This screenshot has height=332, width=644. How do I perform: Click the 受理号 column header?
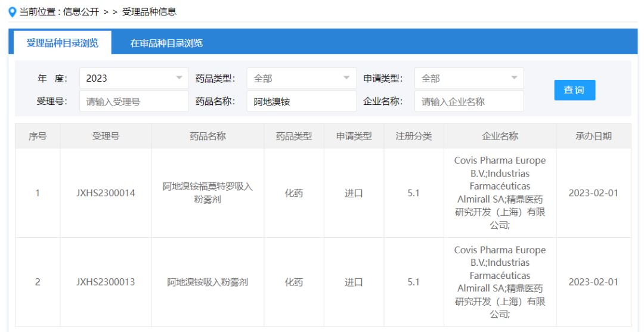pos(106,136)
